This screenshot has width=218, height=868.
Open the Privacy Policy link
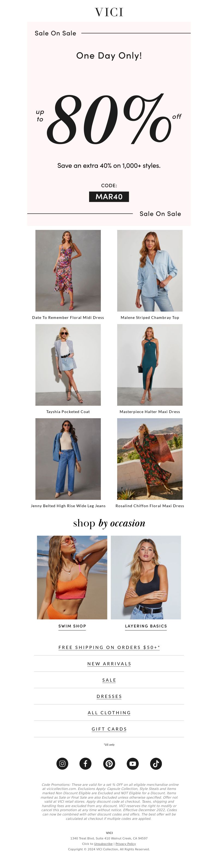[x=126, y=844]
